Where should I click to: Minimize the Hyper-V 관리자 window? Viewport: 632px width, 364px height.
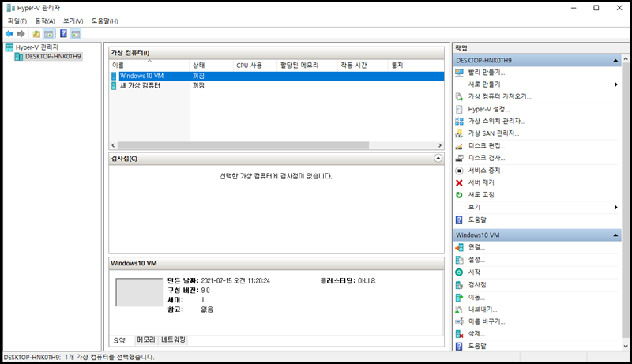(x=574, y=8)
